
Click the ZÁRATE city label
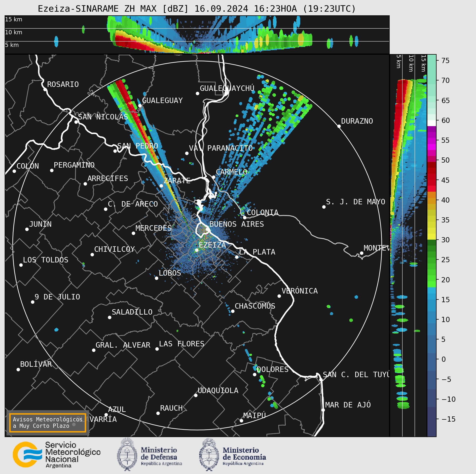tap(177, 180)
